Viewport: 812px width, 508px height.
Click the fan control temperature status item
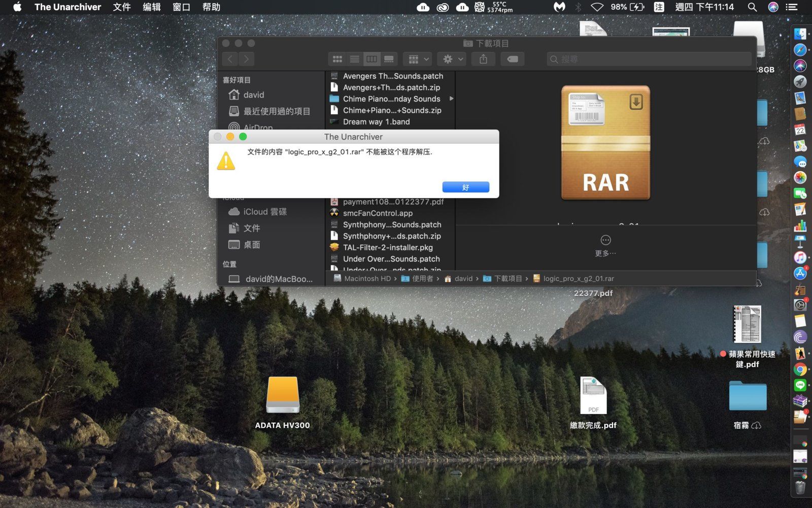tap(494, 7)
